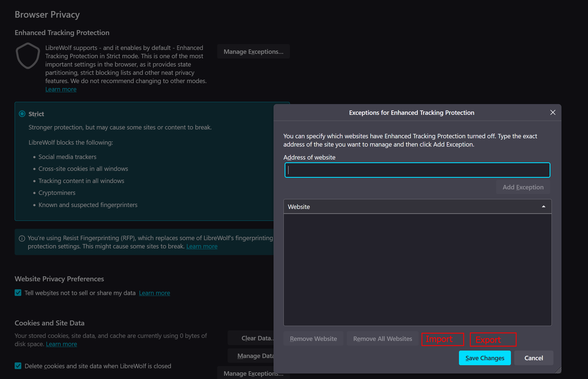Image resolution: width=588 pixels, height=379 pixels.
Task: Click the Remove Website button
Action: (x=313, y=339)
